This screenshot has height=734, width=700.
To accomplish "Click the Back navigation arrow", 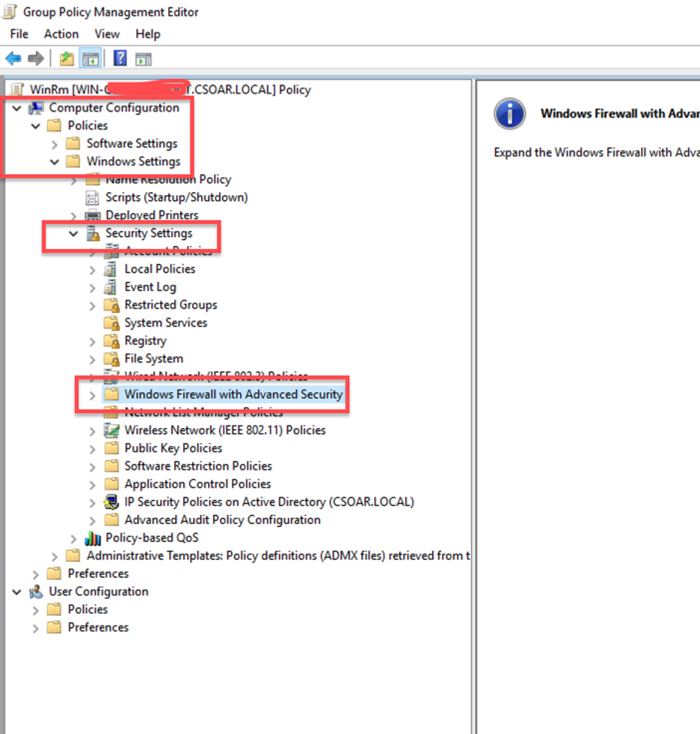I will [x=13, y=58].
